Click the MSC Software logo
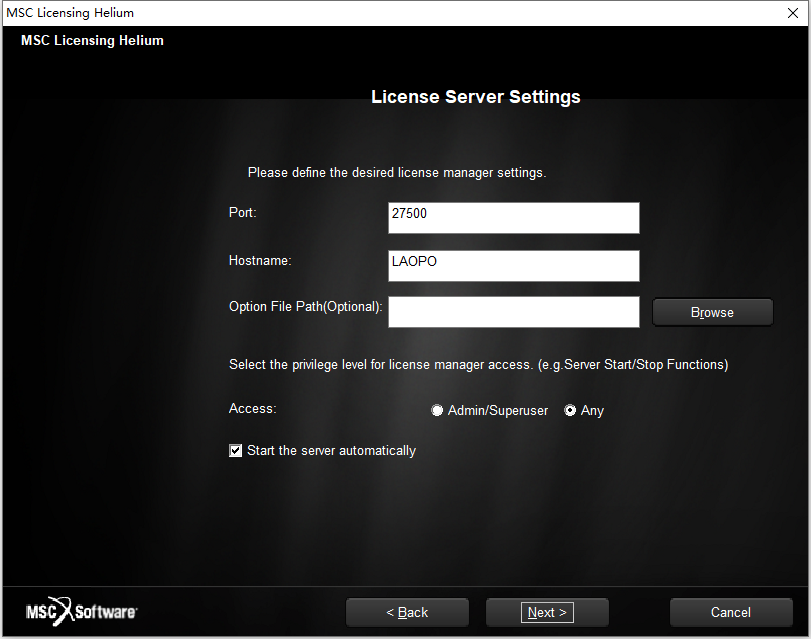This screenshot has height=639, width=811. 81,612
